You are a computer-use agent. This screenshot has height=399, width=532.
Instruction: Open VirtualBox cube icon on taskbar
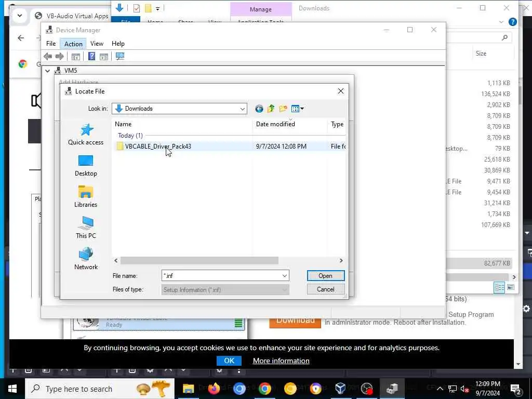click(x=340, y=389)
